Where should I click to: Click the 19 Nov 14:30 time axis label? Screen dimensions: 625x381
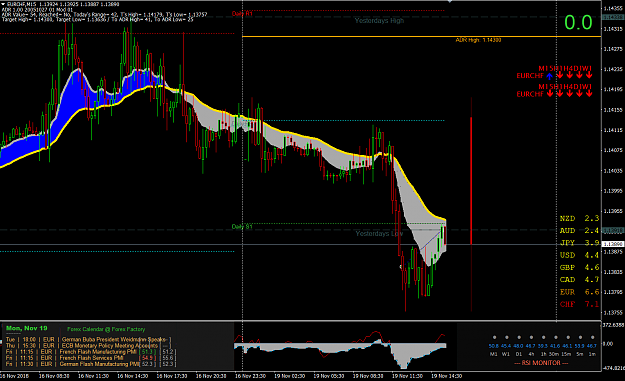[x=446, y=376]
